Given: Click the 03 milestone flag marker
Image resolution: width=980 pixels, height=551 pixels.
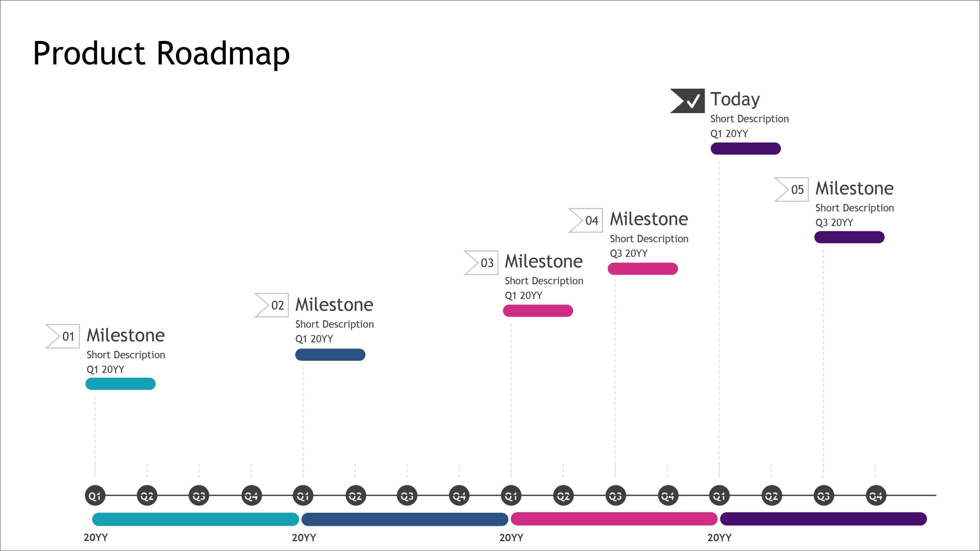Looking at the screenshot, I should pyautogui.click(x=481, y=262).
